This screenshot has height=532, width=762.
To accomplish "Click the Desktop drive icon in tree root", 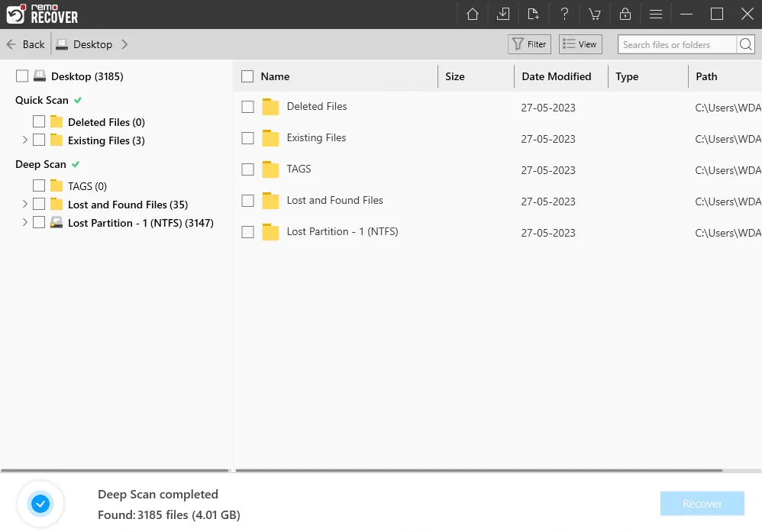I will [x=40, y=76].
